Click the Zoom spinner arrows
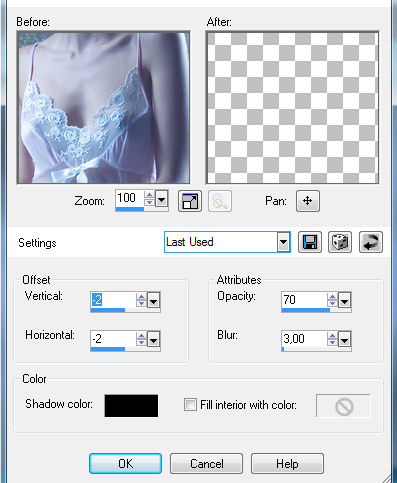Screen dimensions: 397x483 click(149, 198)
